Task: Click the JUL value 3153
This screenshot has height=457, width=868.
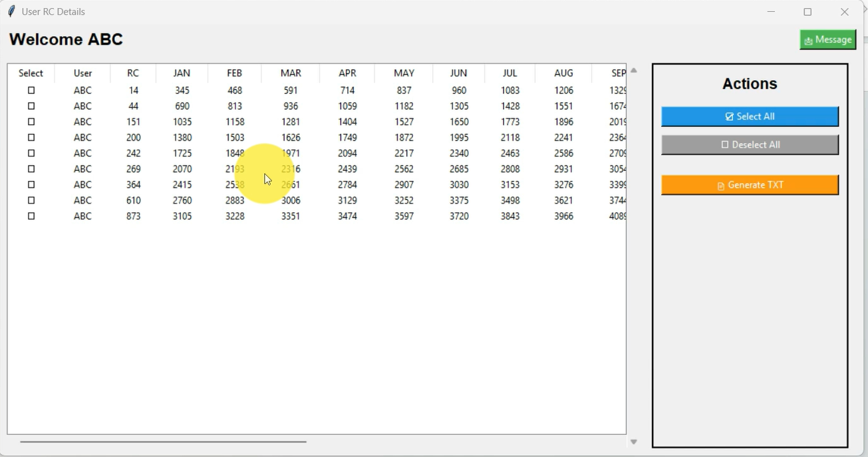Action: tap(510, 185)
